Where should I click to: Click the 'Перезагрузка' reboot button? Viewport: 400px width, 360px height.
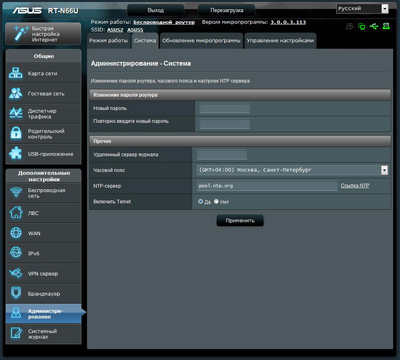226,10
